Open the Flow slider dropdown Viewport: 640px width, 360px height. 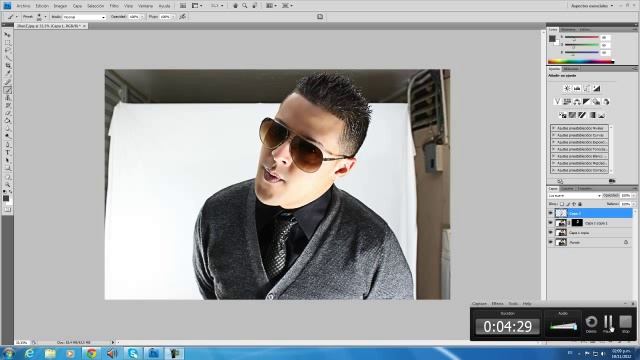click(x=173, y=17)
